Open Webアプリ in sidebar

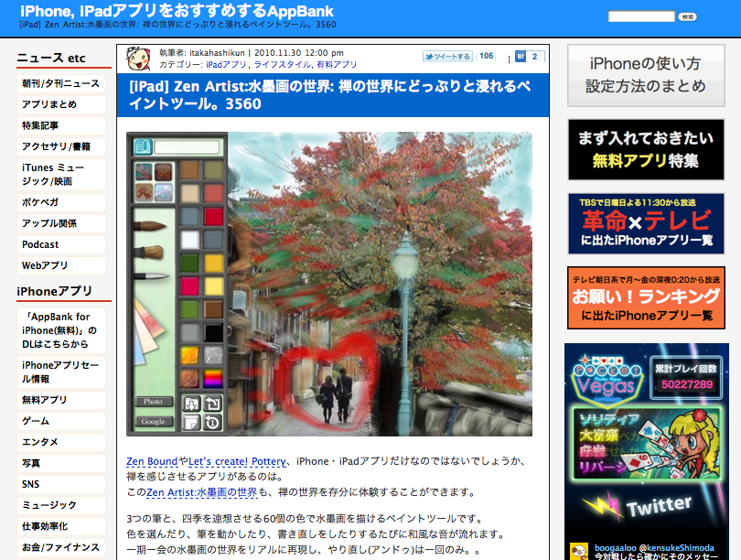(x=61, y=265)
